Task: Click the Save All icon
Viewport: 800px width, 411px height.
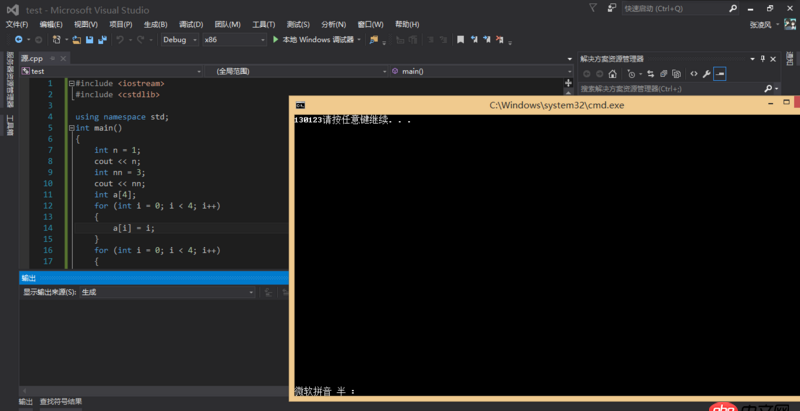Action: pos(103,40)
